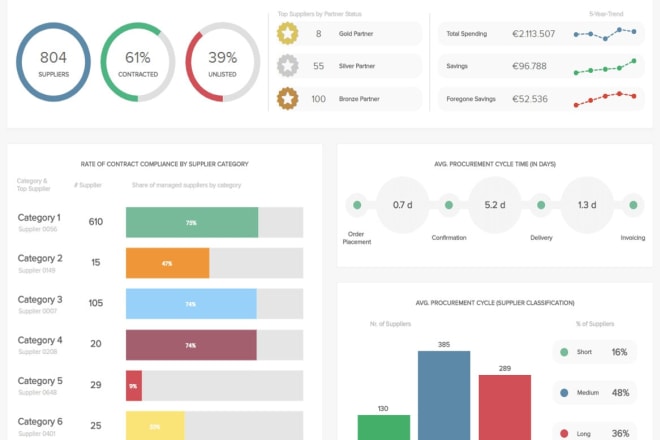The height and width of the screenshot is (440, 660).
Task: Click the Avg. Procurement Cycle Supplier Classification heading
Action: (x=495, y=303)
